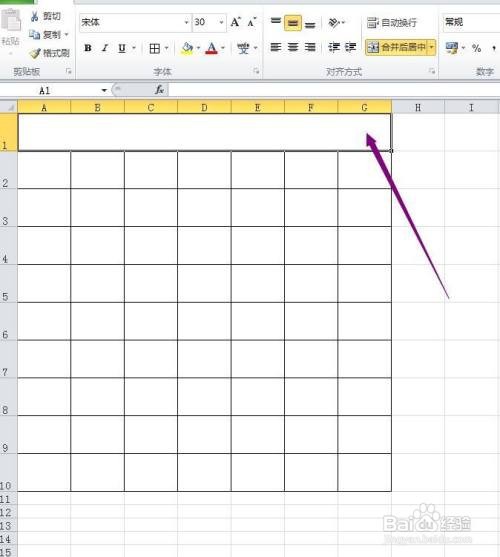The width and height of the screenshot is (500, 557).
Task: Click the phonetic guide (文) icon
Action: 244,48
